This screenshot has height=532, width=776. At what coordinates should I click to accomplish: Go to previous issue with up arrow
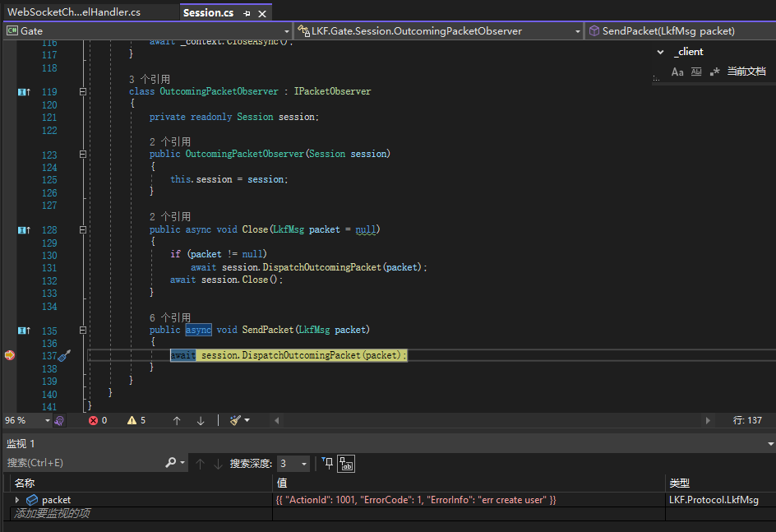(177, 420)
